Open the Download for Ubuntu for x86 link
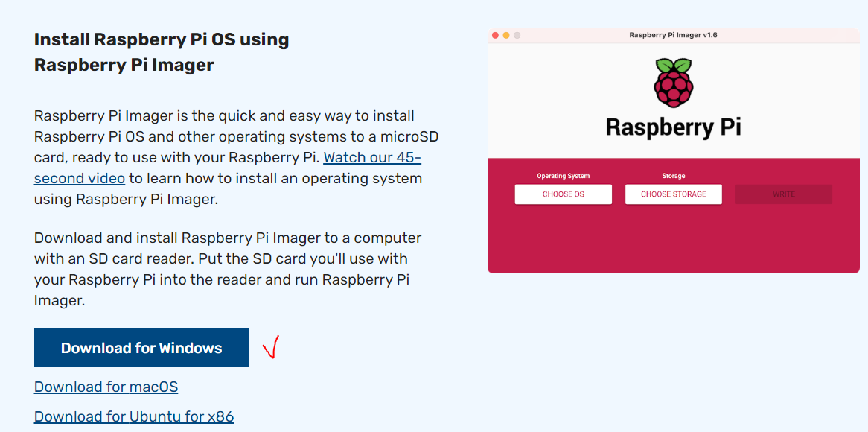The width and height of the screenshot is (868, 432). [134, 416]
